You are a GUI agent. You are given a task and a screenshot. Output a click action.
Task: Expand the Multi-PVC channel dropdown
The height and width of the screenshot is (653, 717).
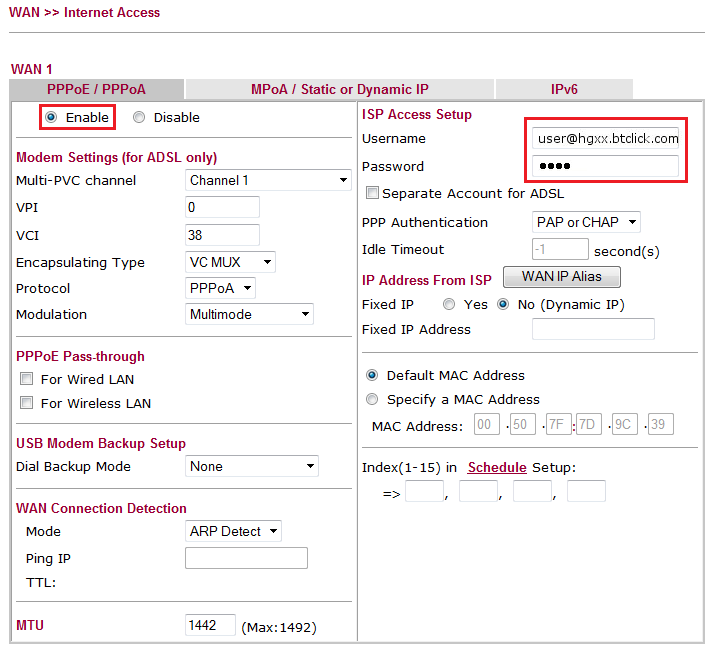[268, 180]
